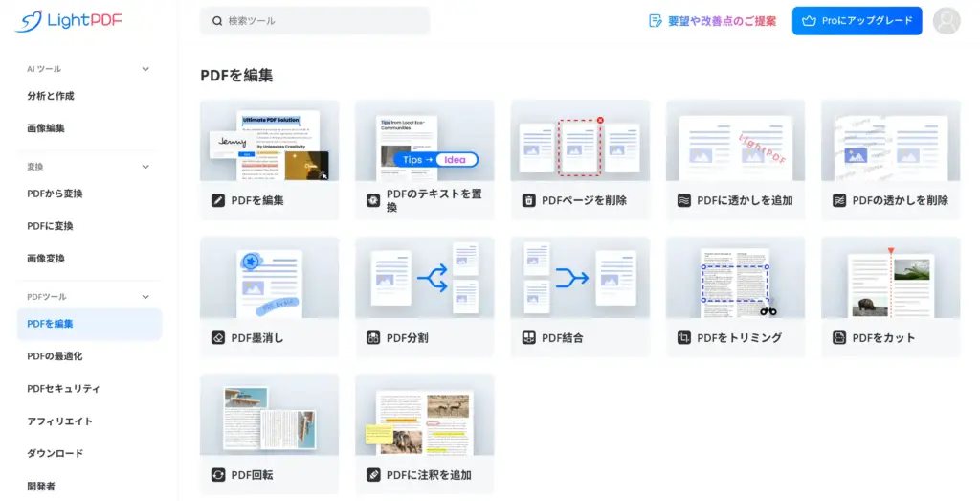Viewport: 980px width, 501px height.
Task: Click the eraser icon for PDF墨消し
Action: pyautogui.click(x=218, y=338)
